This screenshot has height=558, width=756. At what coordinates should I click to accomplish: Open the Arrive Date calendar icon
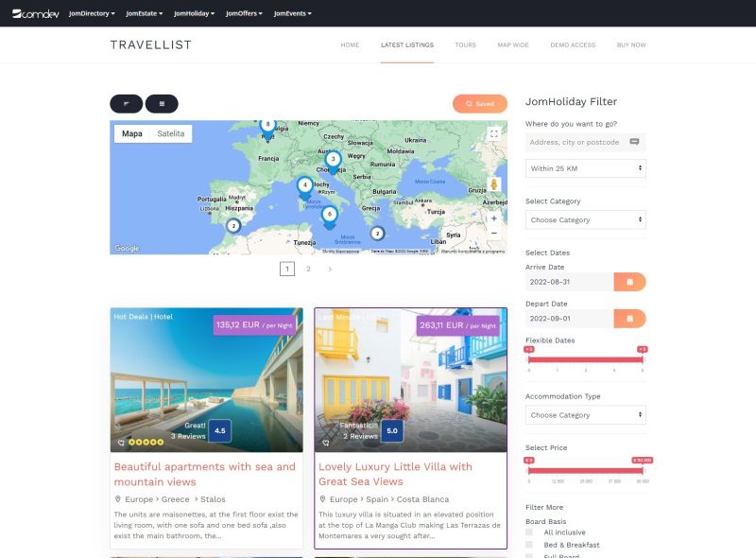(627, 281)
